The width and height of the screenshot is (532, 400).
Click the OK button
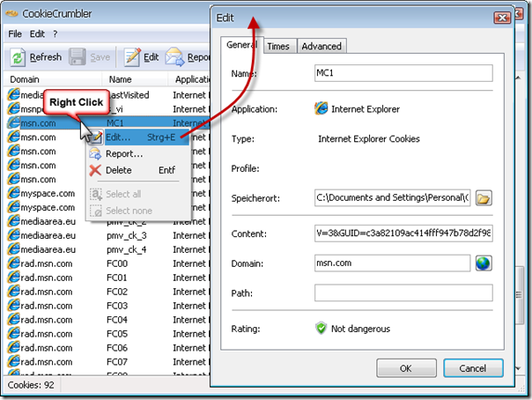pos(406,368)
